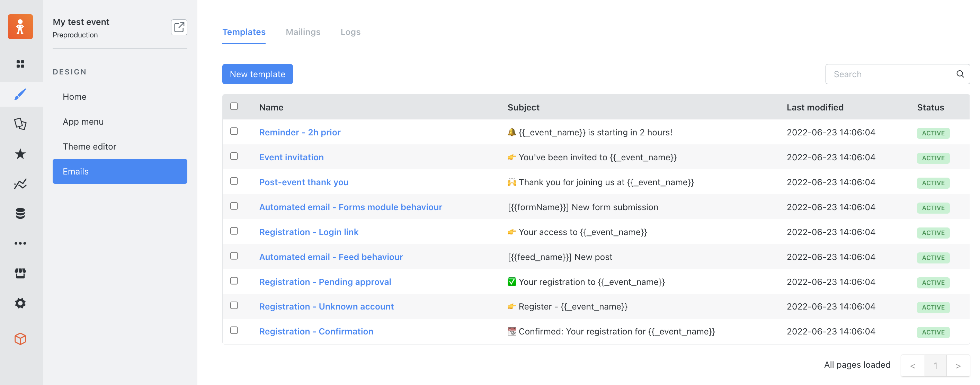Go to next page arrow
Image resolution: width=980 pixels, height=385 pixels.
point(958,366)
